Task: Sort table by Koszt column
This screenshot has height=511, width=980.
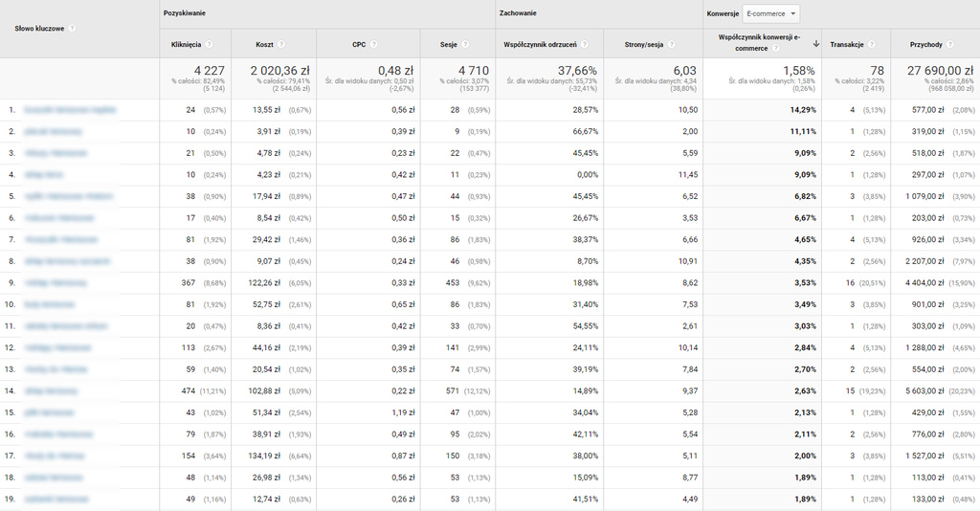Action: point(264,44)
